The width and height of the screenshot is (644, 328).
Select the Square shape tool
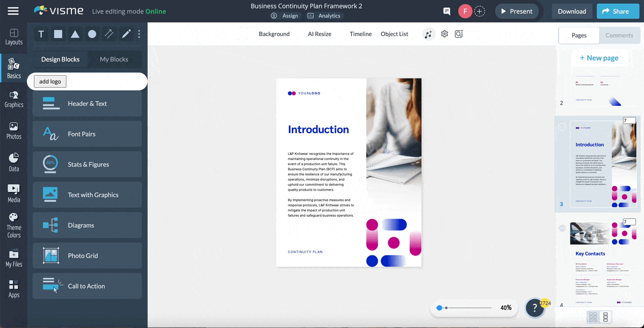(58, 34)
